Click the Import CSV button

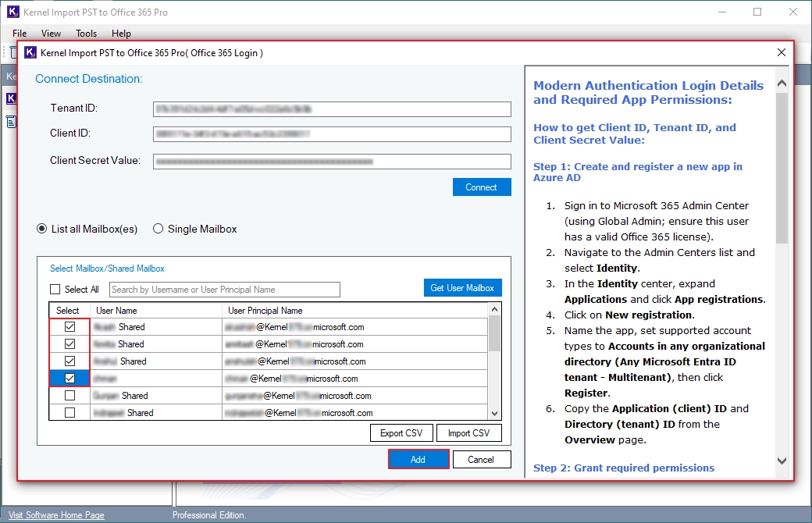[x=468, y=433]
